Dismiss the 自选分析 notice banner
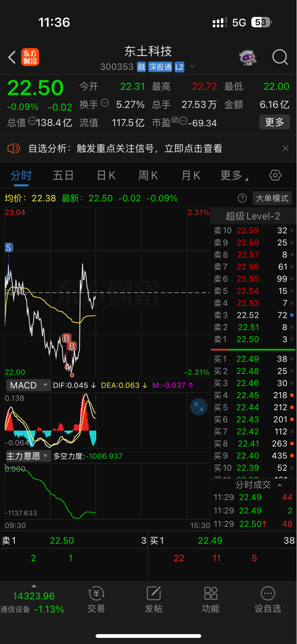 coord(285,149)
